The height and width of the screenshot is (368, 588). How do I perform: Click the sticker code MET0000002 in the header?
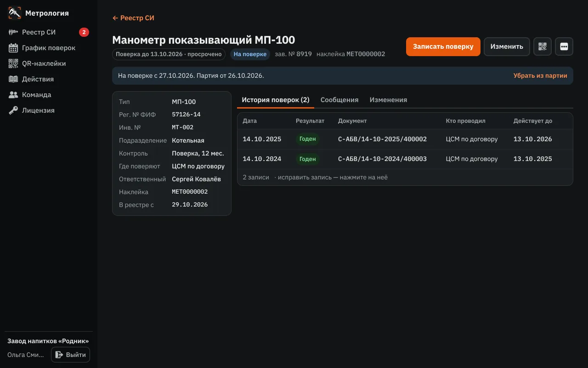(x=366, y=54)
